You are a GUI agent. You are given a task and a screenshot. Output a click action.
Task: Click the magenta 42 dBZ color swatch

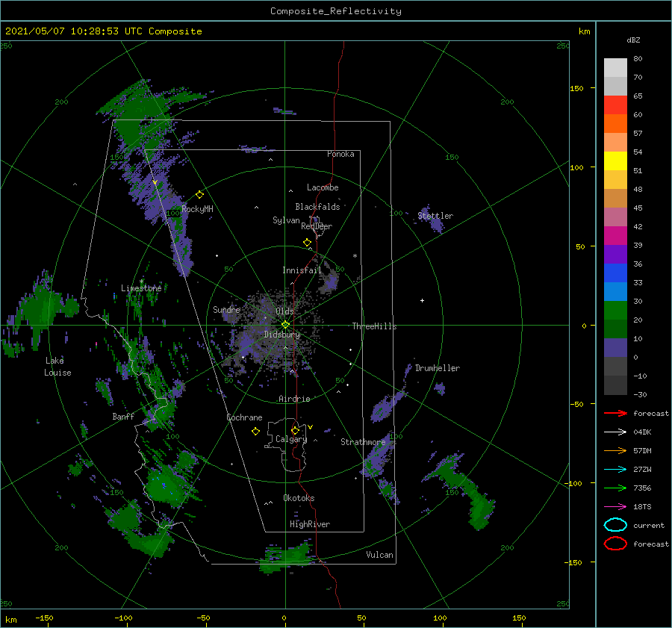[615, 235]
